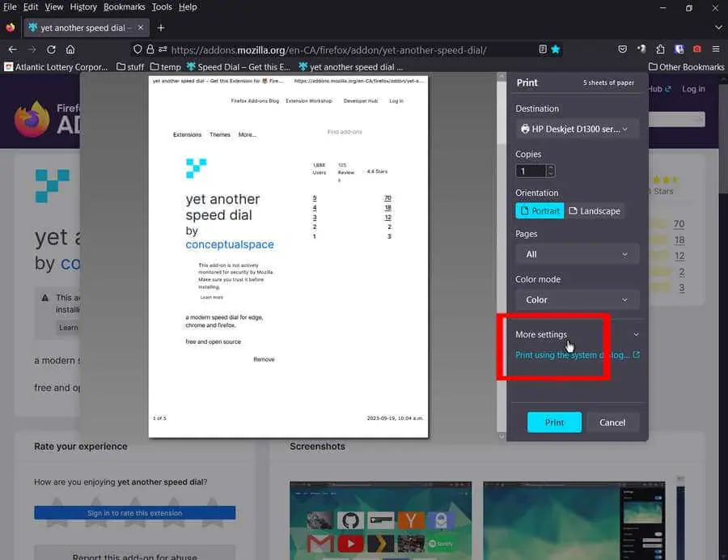Screen dimensions: 728x560
Task: Go back with the toolbar back arrow
Action: coord(12,49)
